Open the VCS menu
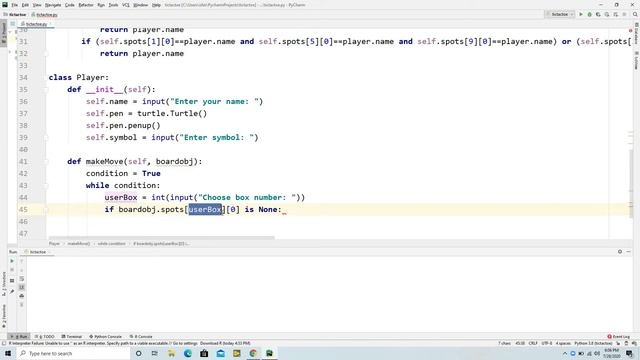Viewport: 640px width, 360px height. [126, 5]
